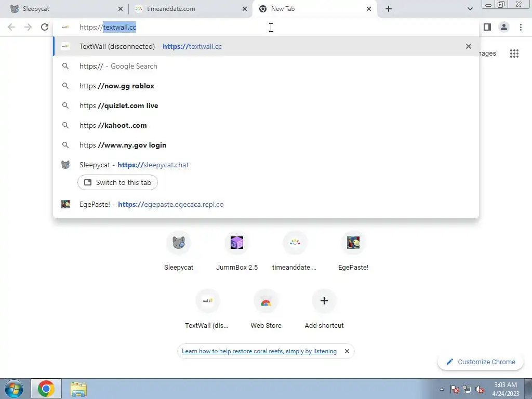Select the TextWall (disconnected) suggestion
This screenshot has height=399, width=532.
coord(266,46)
